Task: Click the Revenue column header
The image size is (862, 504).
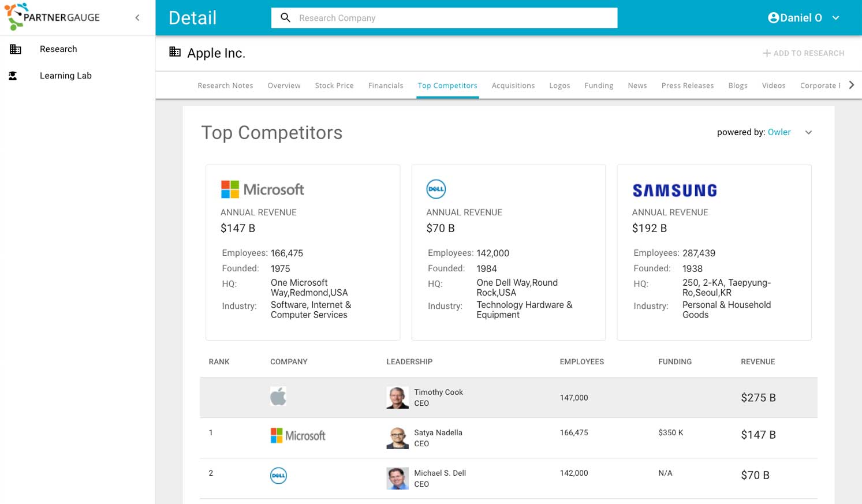Action: [758, 362]
